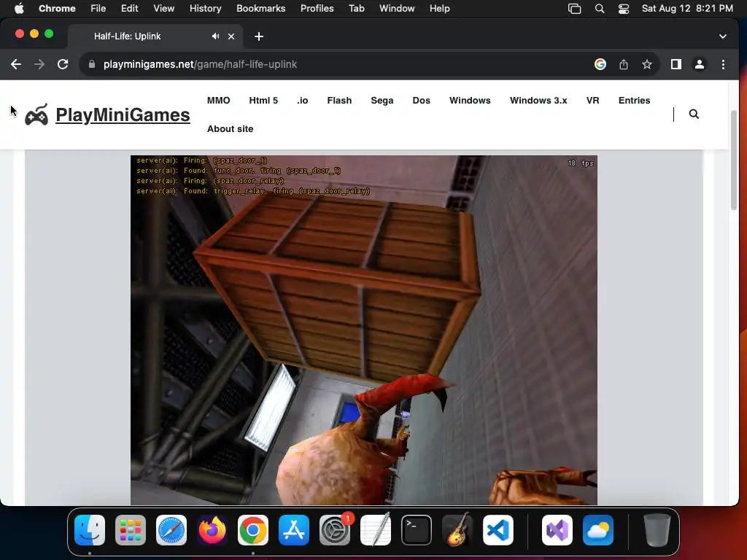Click the Chrome icon in the Dock

pos(253,530)
